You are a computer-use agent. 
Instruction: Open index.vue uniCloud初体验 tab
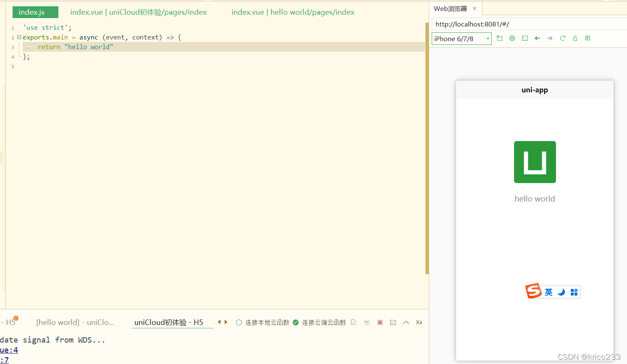click(x=139, y=12)
